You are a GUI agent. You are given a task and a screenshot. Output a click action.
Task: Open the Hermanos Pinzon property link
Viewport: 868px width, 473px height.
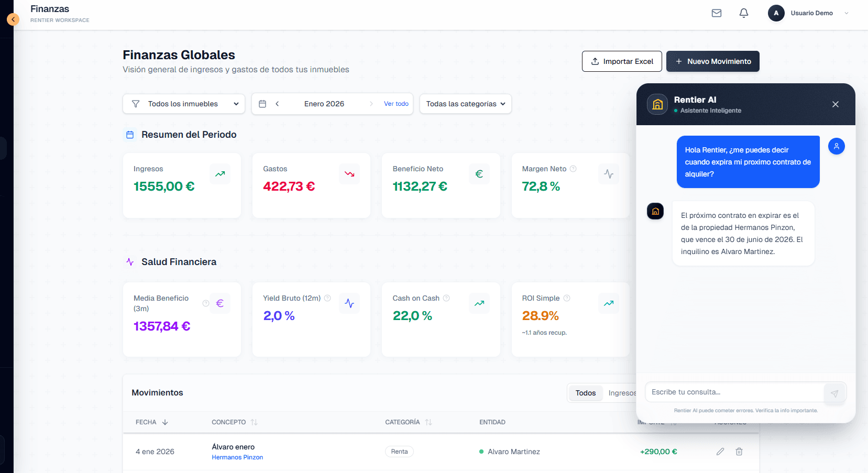tap(237, 457)
